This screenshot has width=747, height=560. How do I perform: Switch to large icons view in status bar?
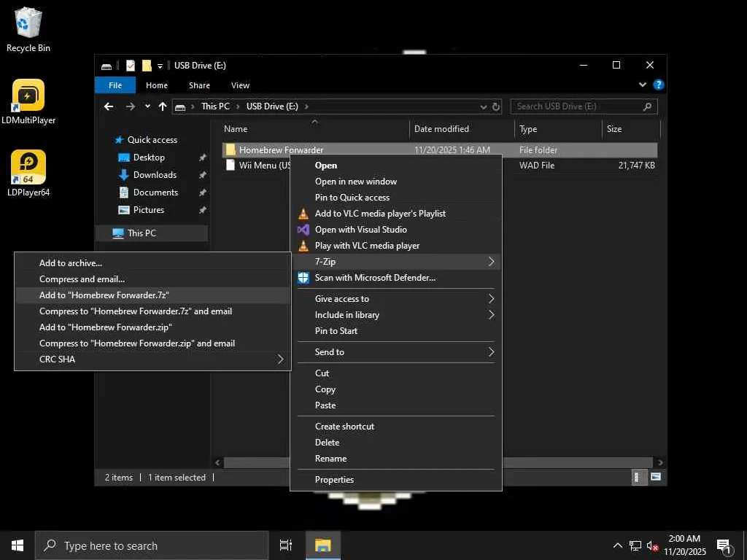pos(656,477)
